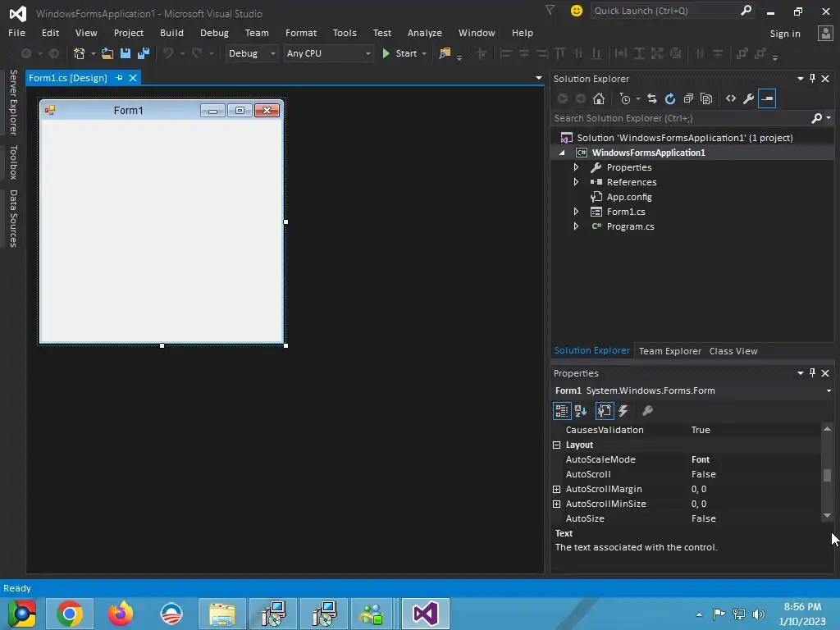The width and height of the screenshot is (840, 630).
Task: Open Firefox from the taskbar
Action: pos(121,614)
